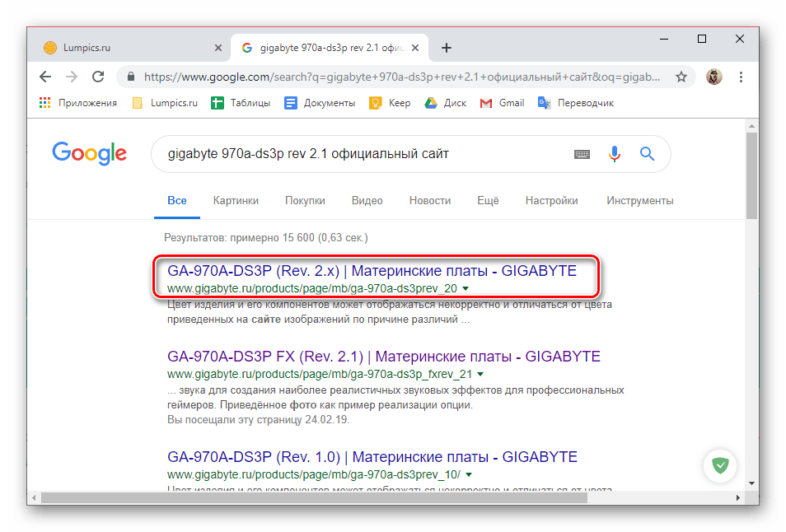This screenshot has width=786, height=532.
Task: Open GA-970A-DS3P (Rev. 1.0) result link
Action: point(372,457)
